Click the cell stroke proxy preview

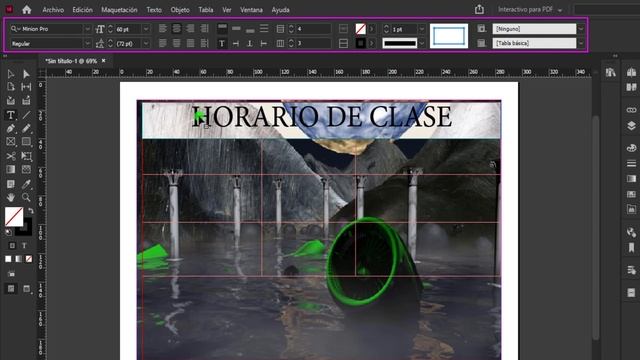click(449, 36)
